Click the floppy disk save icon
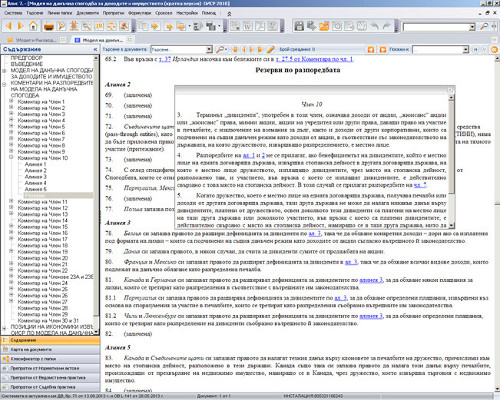500x401 pixels. [299, 26]
